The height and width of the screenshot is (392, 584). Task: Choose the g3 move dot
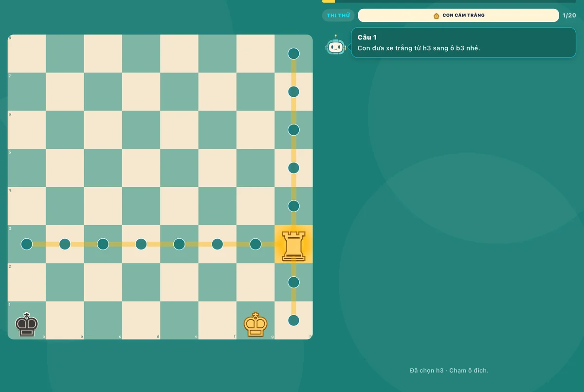pos(255,244)
